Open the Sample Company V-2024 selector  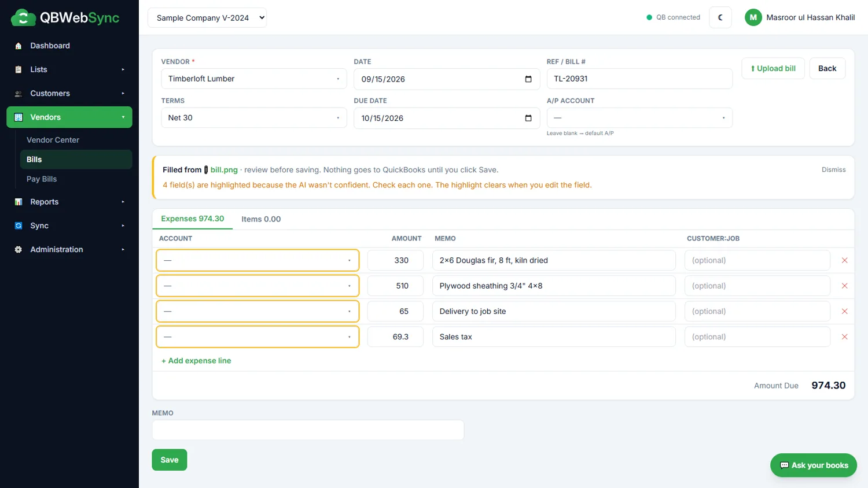click(x=207, y=18)
